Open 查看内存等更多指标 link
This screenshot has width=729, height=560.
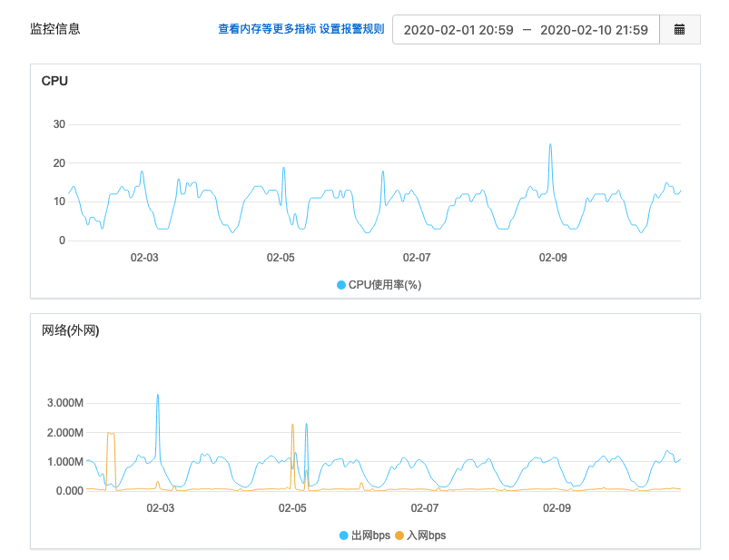point(267,29)
